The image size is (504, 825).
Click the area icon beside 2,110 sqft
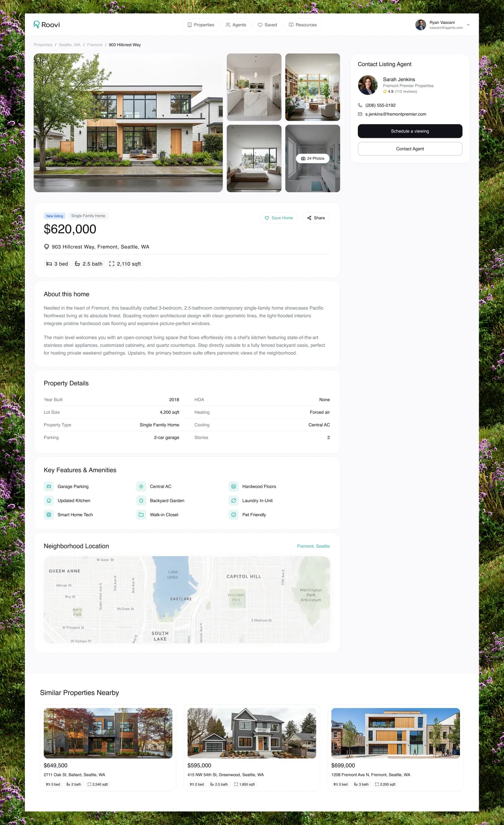112,264
